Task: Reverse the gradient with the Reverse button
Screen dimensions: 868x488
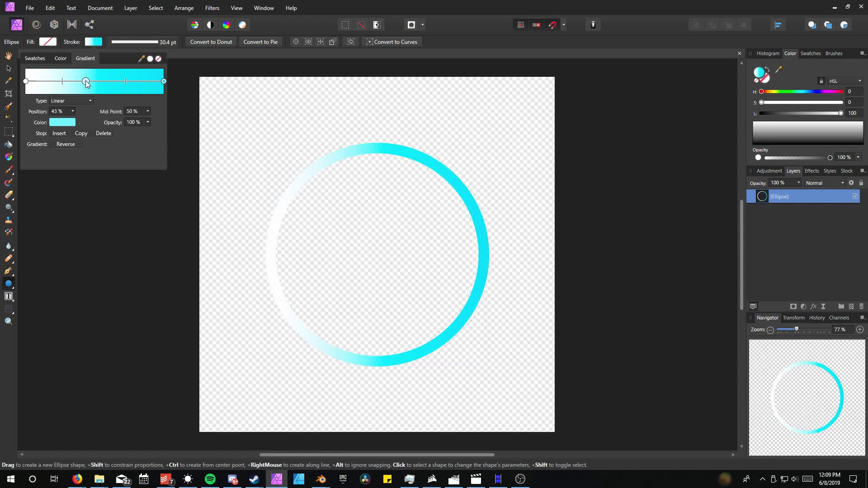Action: (x=66, y=144)
